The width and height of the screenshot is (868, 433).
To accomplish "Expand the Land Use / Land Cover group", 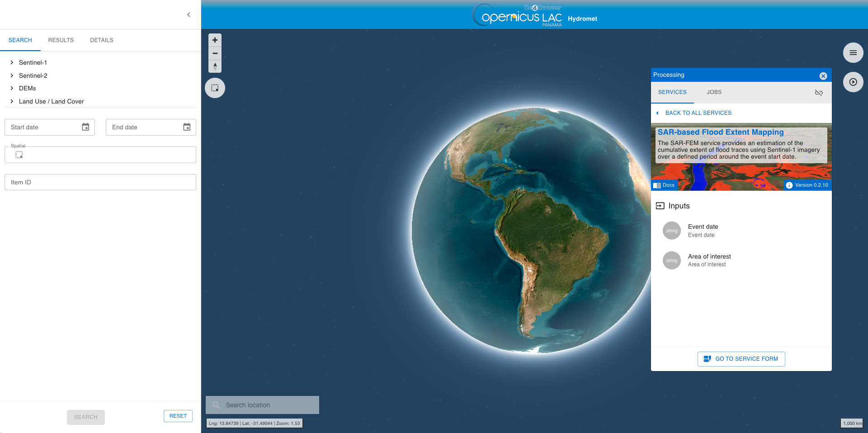I will pos(12,101).
